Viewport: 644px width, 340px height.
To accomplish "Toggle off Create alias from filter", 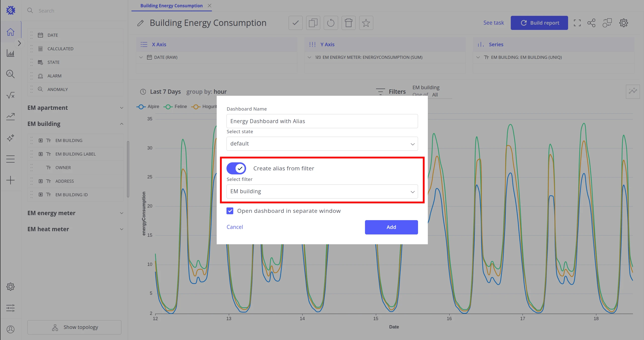I will 236,168.
